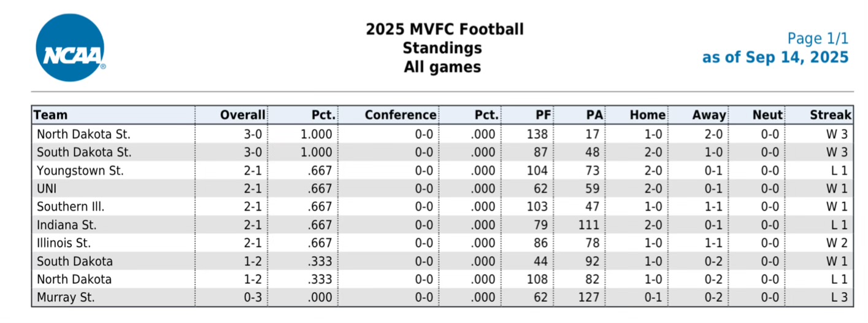868x323 pixels.
Task: Select Illinois St. team name
Action: [x=64, y=243]
